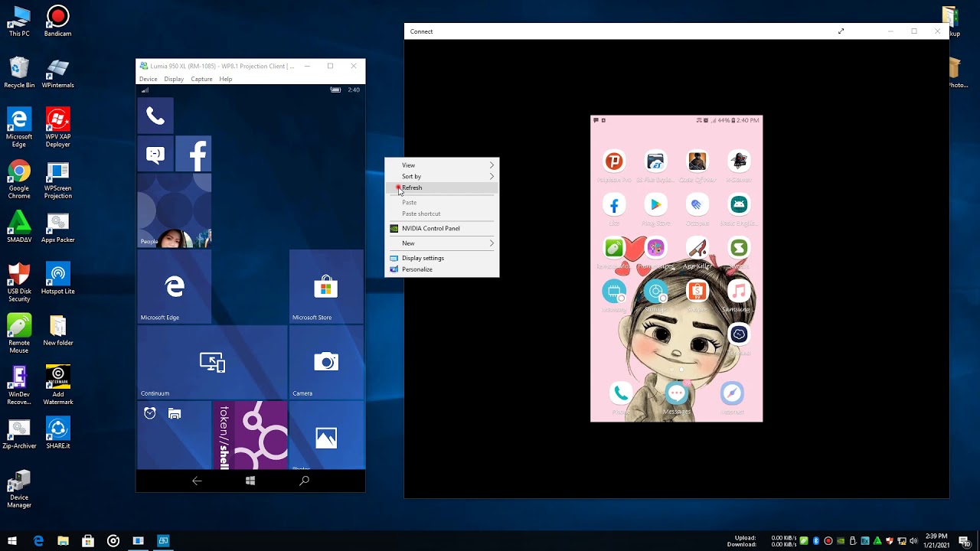Open File Explorer from the taskbar

click(64, 541)
